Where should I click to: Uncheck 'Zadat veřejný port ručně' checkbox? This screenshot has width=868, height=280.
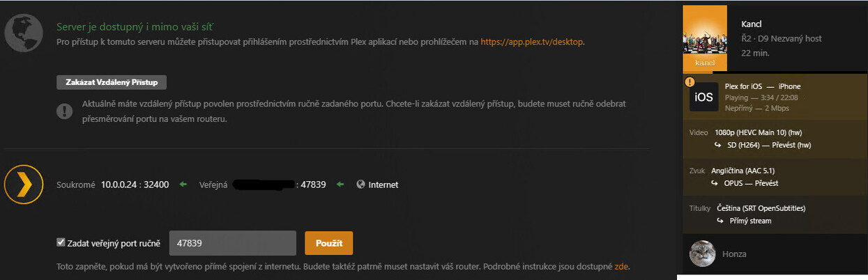(61, 242)
